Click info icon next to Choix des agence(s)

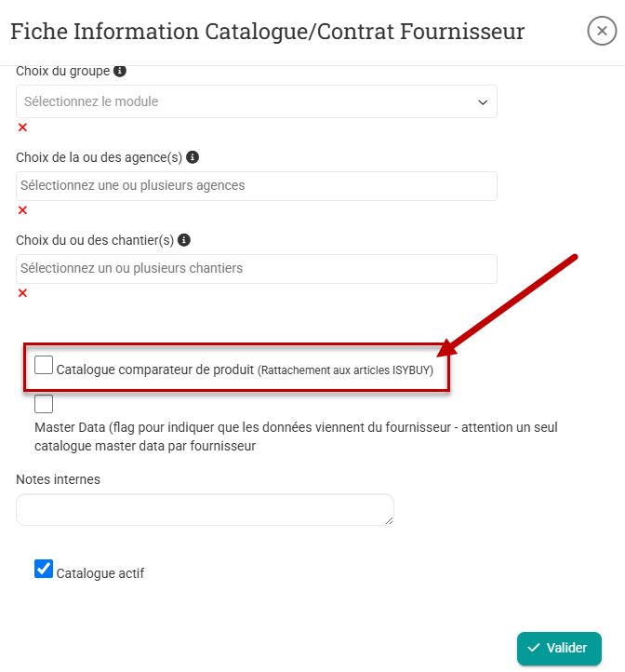193,157
